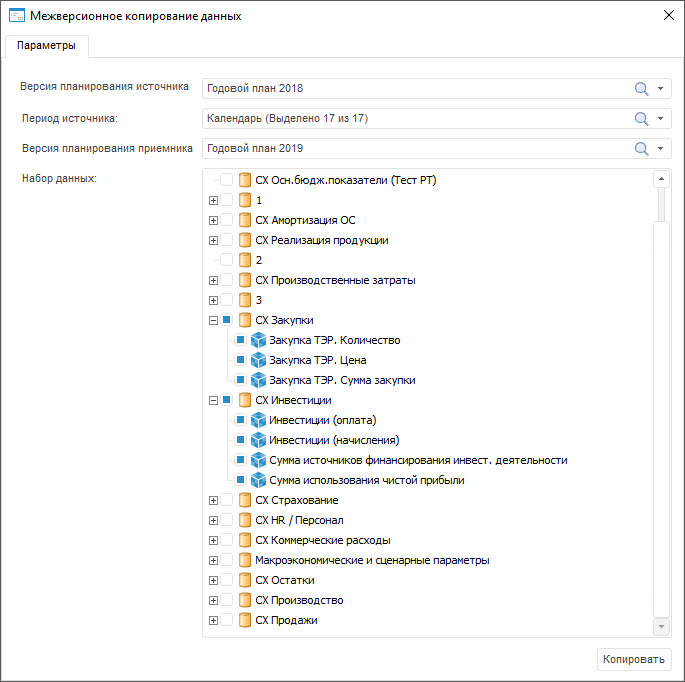Check the СХ Амортизация ОС checkbox
Screen dimensions: 685x682
point(227,220)
